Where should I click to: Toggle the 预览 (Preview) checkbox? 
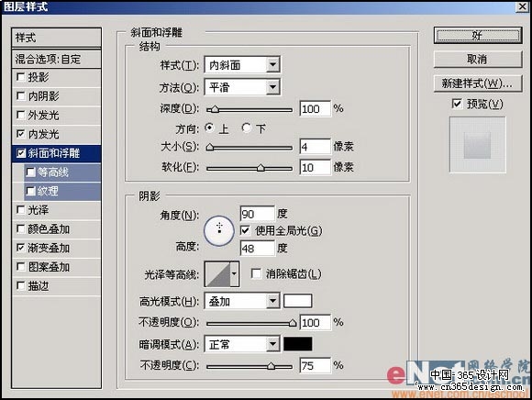(457, 104)
